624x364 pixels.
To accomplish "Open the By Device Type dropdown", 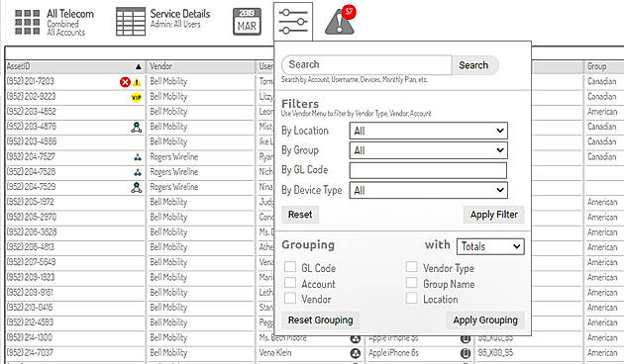I will pyautogui.click(x=429, y=190).
